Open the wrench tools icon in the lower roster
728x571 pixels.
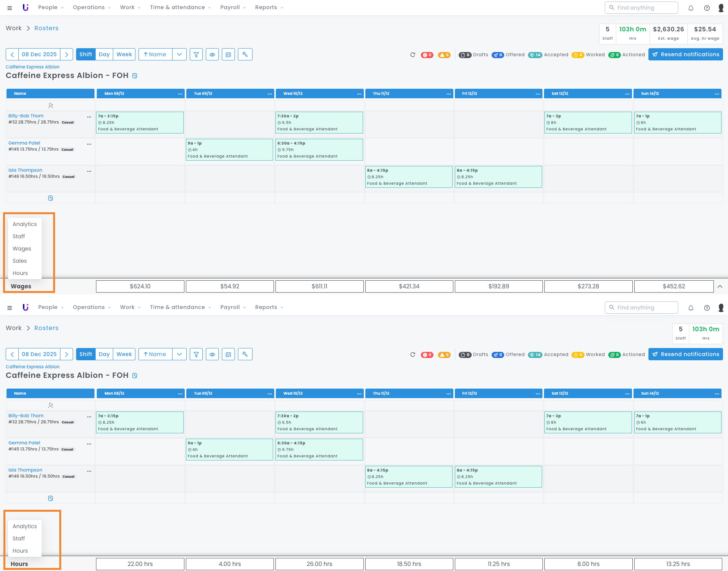click(245, 355)
